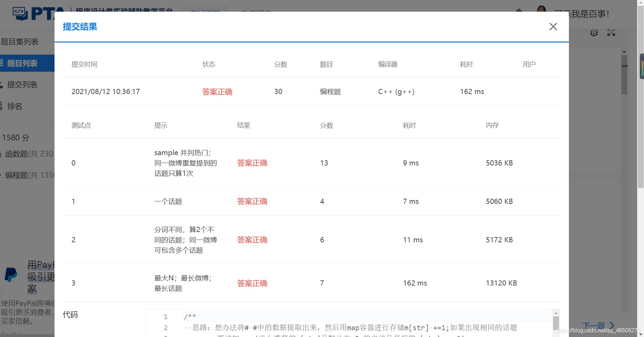Image resolution: width=644 pixels, height=337 pixels.
Task: Select the 题目集列表 menu item
Action: coord(20,42)
